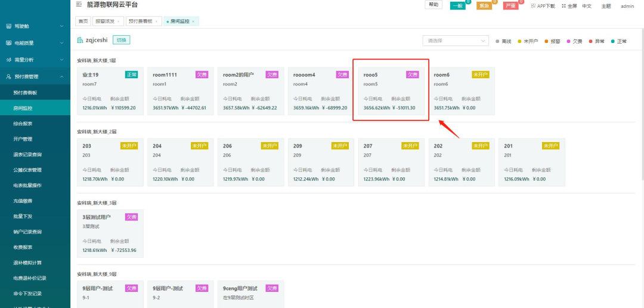Open the 209 room card
The width and height of the screenshot is (644, 308).
(321, 162)
